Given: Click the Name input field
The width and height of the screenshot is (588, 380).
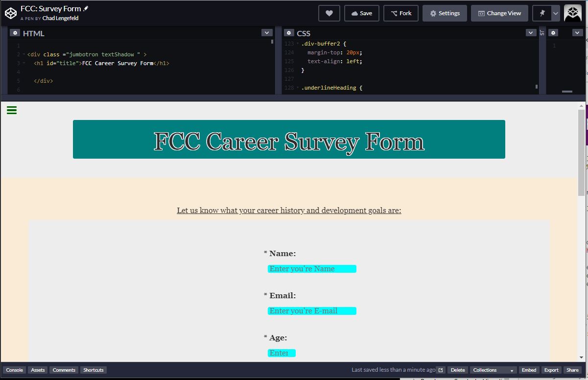Looking at the screenshot, I should (x=312, y=269).
